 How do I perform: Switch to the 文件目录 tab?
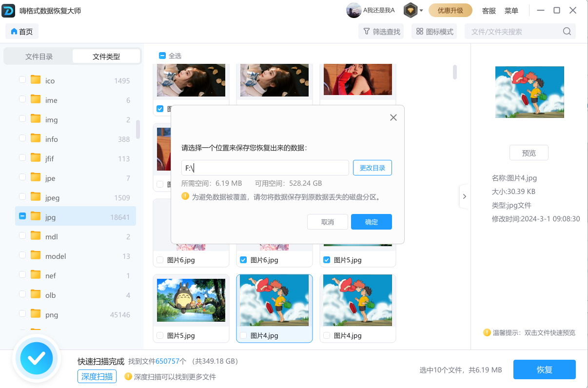tap(39, 57)
